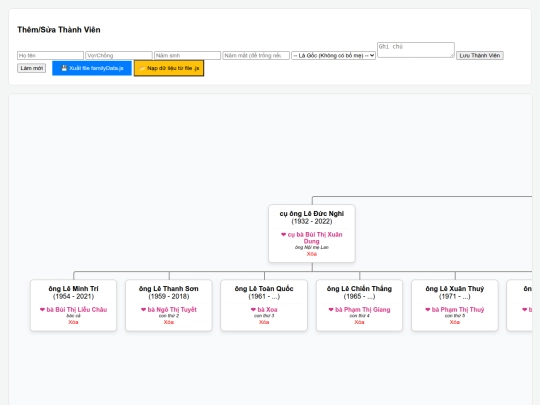Click the Ghi chú textarea
This screenshot has width=540, height=405.
416,50
